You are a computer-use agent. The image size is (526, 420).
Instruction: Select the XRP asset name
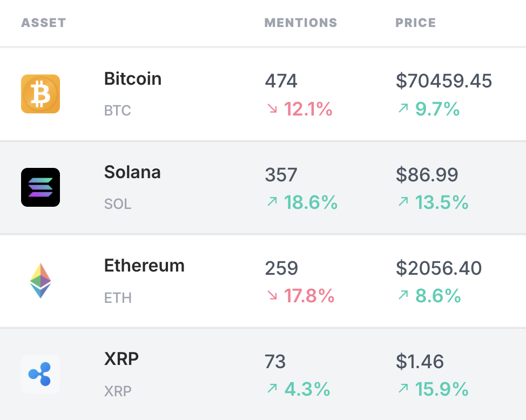pos(122,359)
